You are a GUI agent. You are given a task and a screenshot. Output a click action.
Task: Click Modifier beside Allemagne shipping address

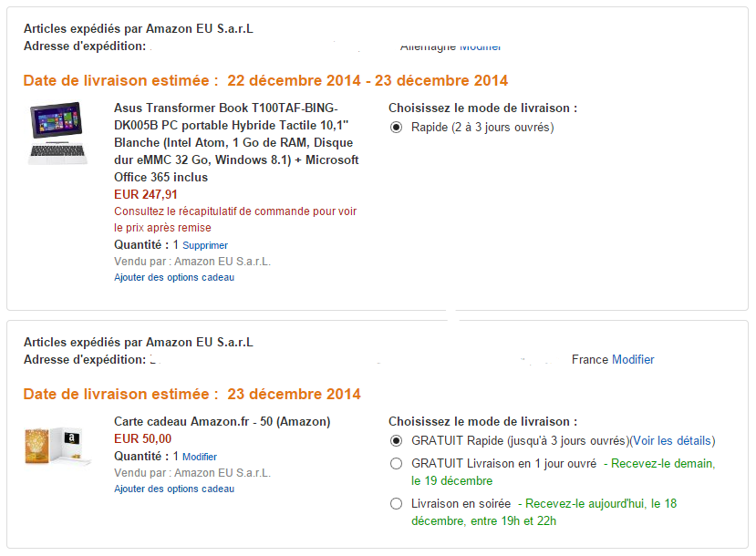click(x=481, y=47)
